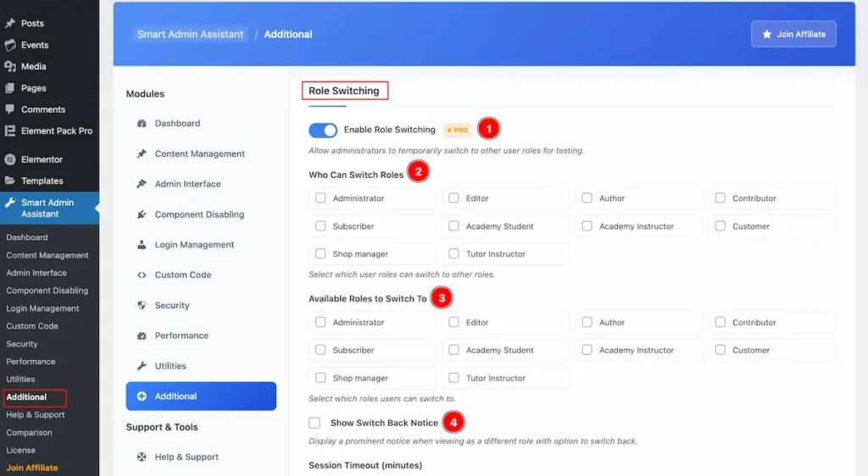Click the Smart Admin Assistant wrench icon
This screenshot has width=868, height=476.
click(10, 202)
